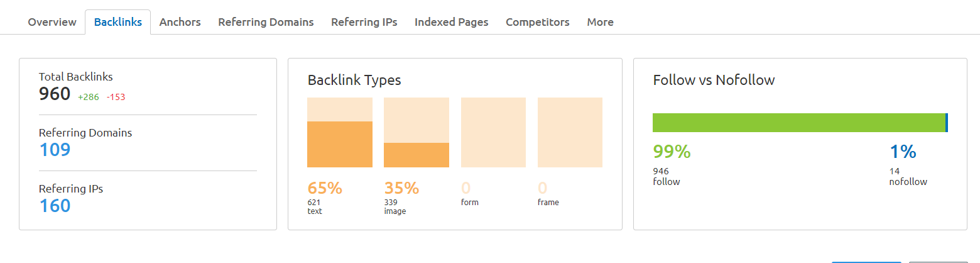980x263 pixels.
Task: Go to the Referring IPs tab
Action: (x=364, y=22)
